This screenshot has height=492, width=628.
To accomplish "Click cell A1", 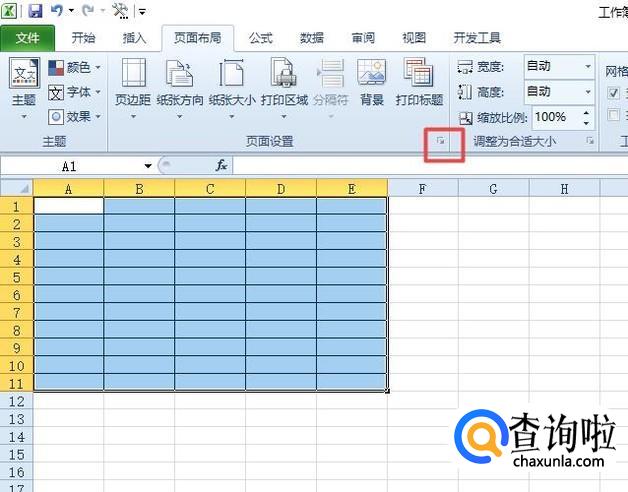I will click(68, 206).
